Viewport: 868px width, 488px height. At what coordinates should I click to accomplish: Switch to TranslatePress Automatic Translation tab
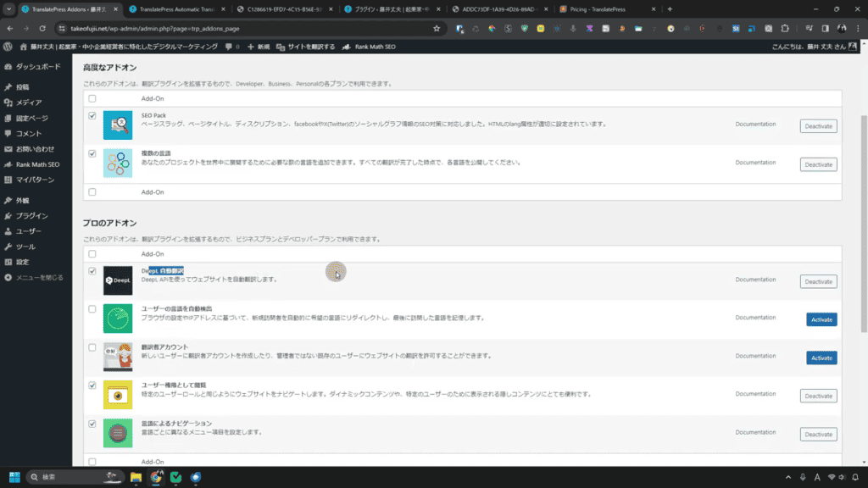point(176,9)
